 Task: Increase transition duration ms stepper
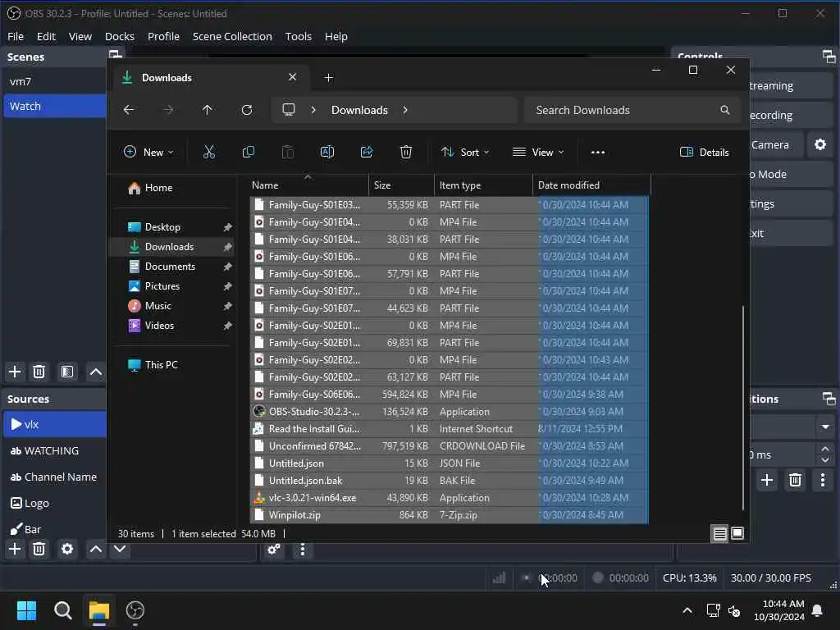coord(825,449)
